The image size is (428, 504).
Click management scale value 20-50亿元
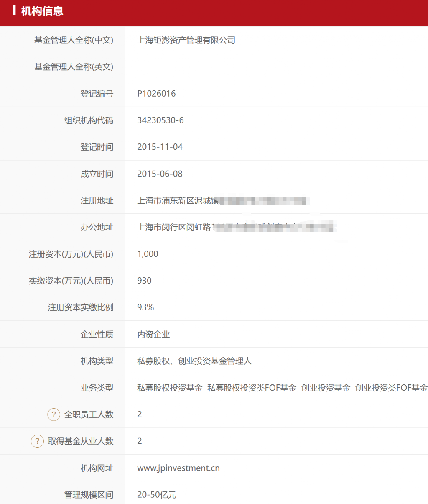[x=157, y=495]
